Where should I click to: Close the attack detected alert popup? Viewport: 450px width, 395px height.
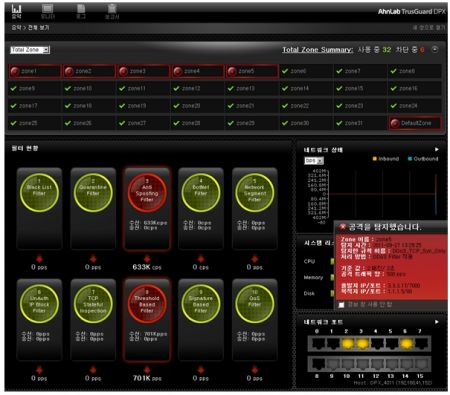click(342, 228)
